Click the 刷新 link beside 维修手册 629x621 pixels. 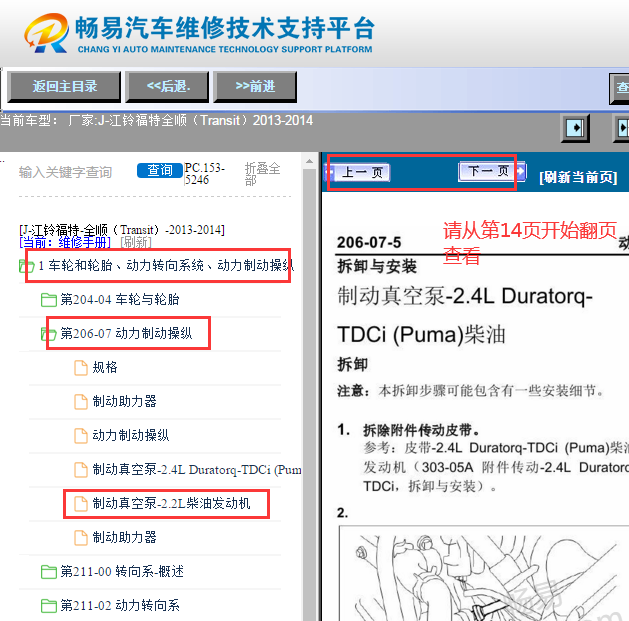[136, 242]
